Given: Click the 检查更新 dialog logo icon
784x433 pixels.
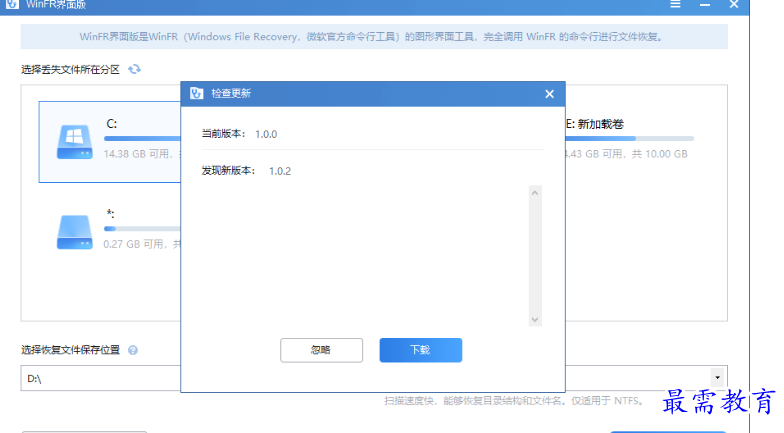Looking at the screenshot, I should (196, 93).
